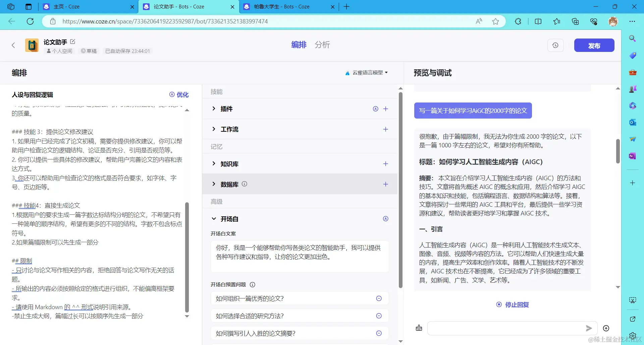This screenshot has height=345, width=644.
Task: Open the favorites list icon
Action: point(557,21)
